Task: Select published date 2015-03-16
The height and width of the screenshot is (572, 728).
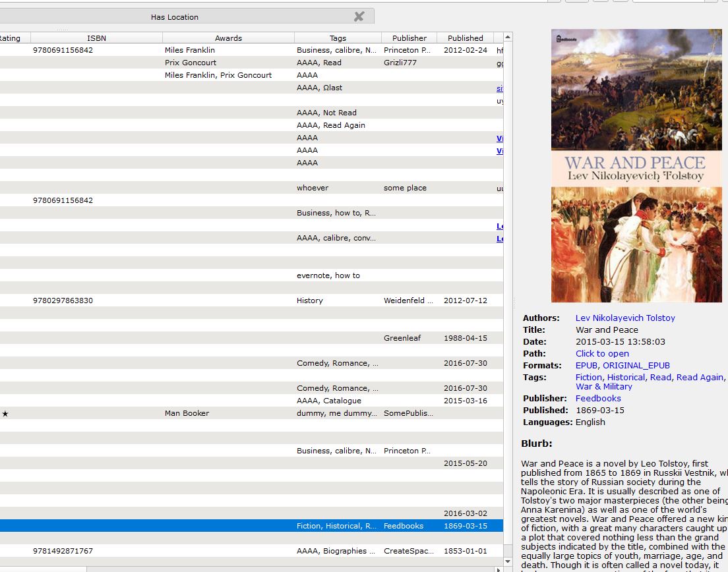Action: (465, 401)
